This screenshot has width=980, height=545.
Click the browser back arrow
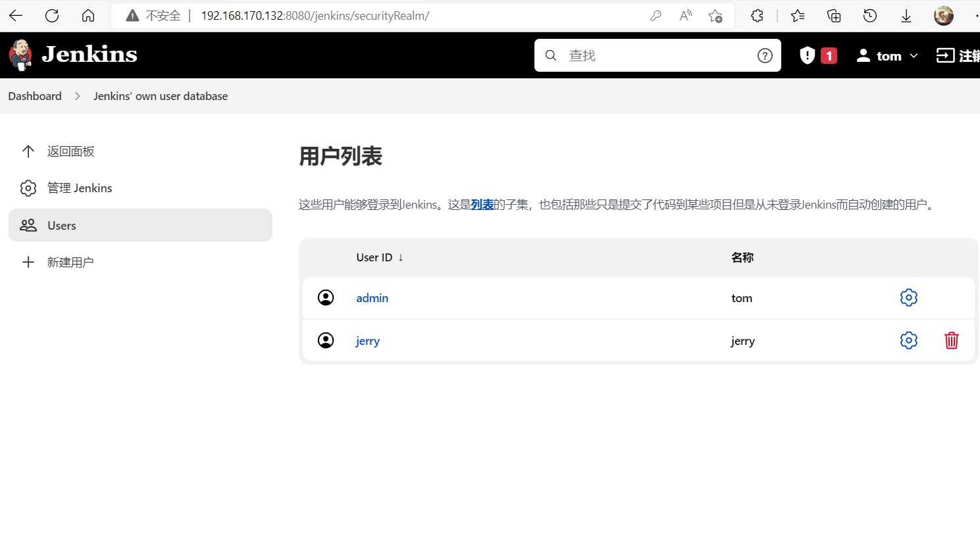click(16, 16)
